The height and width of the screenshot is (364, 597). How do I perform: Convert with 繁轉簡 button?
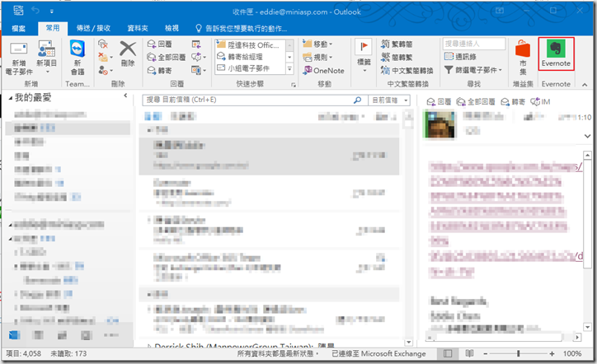click(397, 44)
